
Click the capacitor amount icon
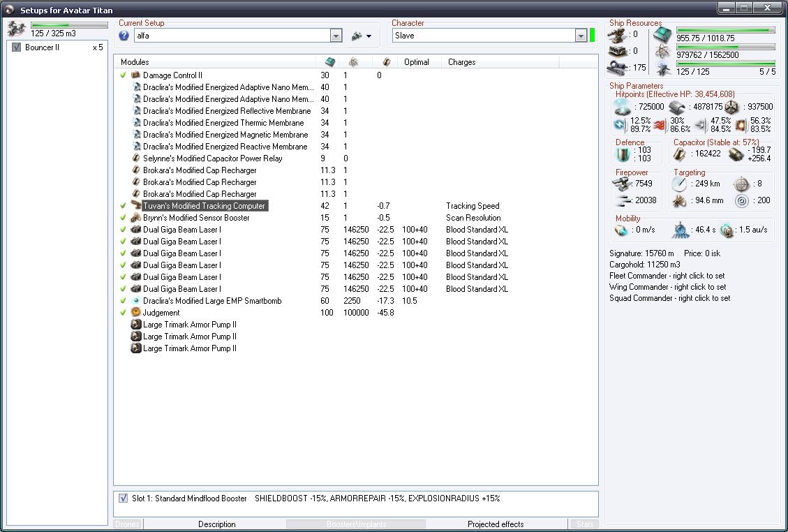click(679, 154)
